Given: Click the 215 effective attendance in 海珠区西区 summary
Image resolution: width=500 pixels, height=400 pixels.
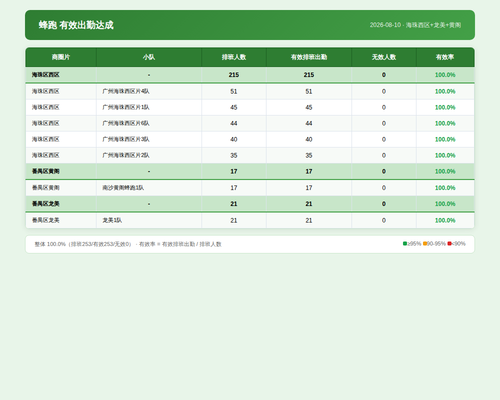Looking at the screenshot, I should click(309, 75).
